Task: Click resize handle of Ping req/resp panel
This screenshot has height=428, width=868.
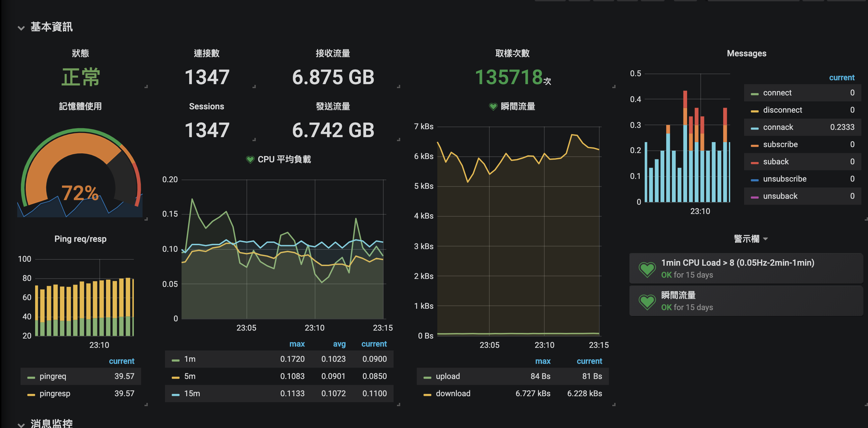Action: click(x=146, y=404)
